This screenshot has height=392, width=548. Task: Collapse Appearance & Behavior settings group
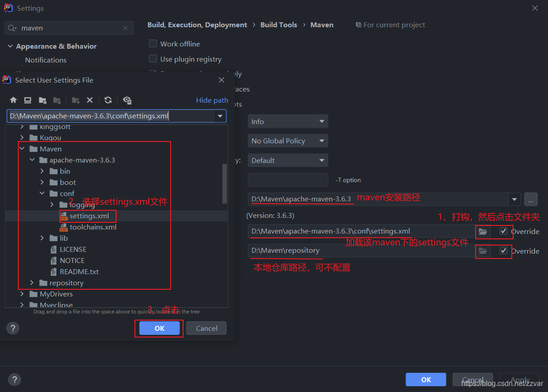(10, 46)
